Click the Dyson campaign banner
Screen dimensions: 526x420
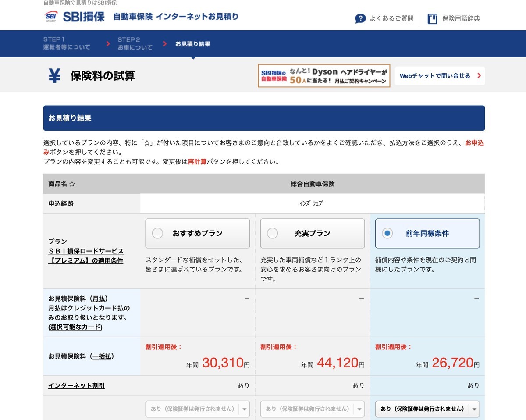tap(323, 75)
